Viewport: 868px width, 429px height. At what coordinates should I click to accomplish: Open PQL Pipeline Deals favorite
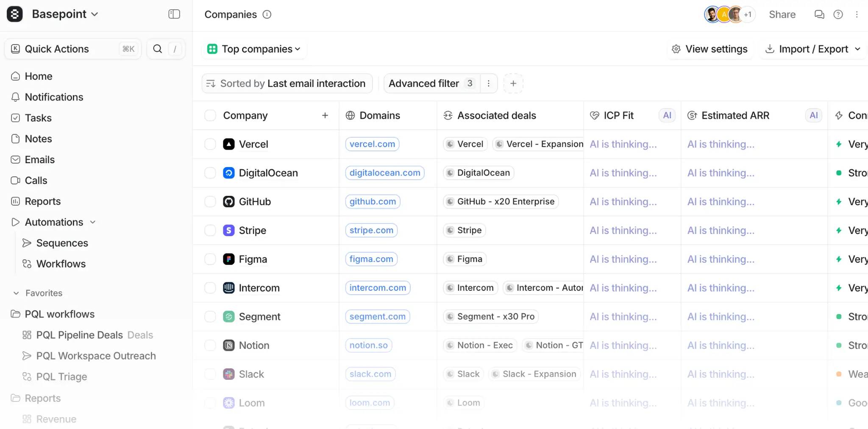[x=87, y=335]
